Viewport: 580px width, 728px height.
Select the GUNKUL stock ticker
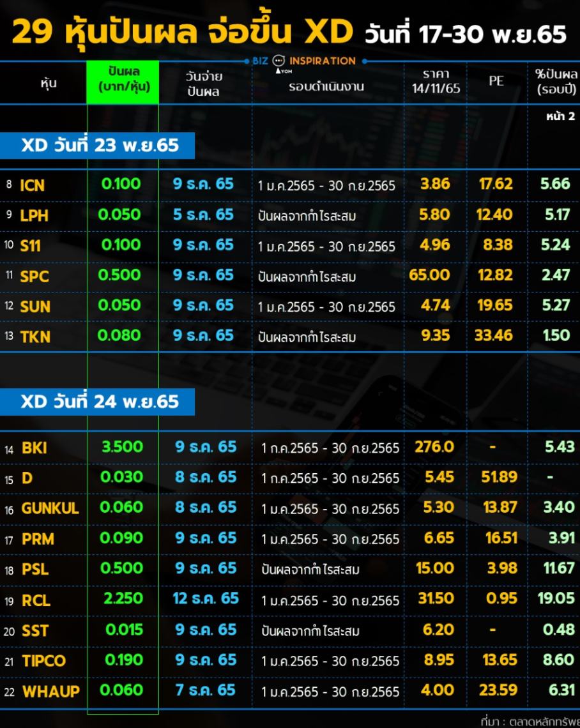[x=50, y=508]
